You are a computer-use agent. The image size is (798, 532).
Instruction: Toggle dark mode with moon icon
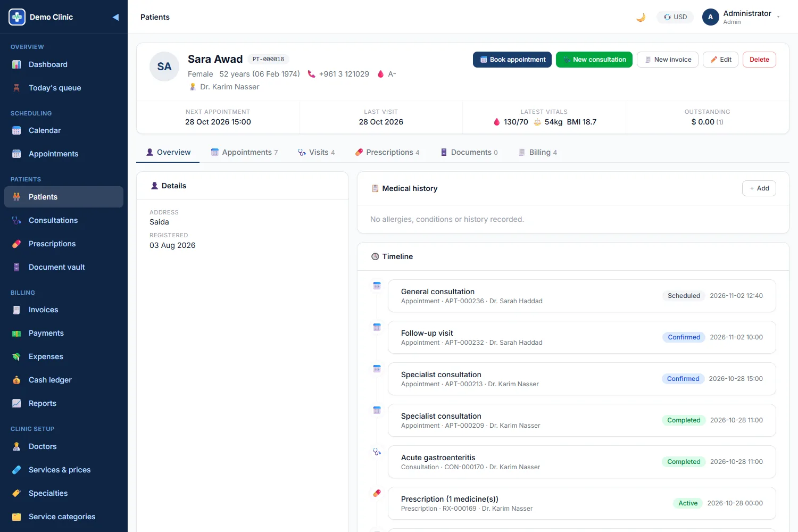click(x=641, y=17)
